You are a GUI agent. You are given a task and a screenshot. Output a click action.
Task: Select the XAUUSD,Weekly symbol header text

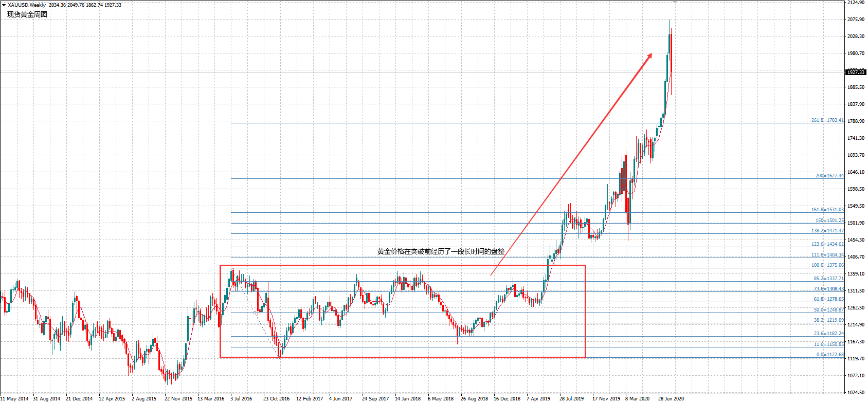[27, 5]
